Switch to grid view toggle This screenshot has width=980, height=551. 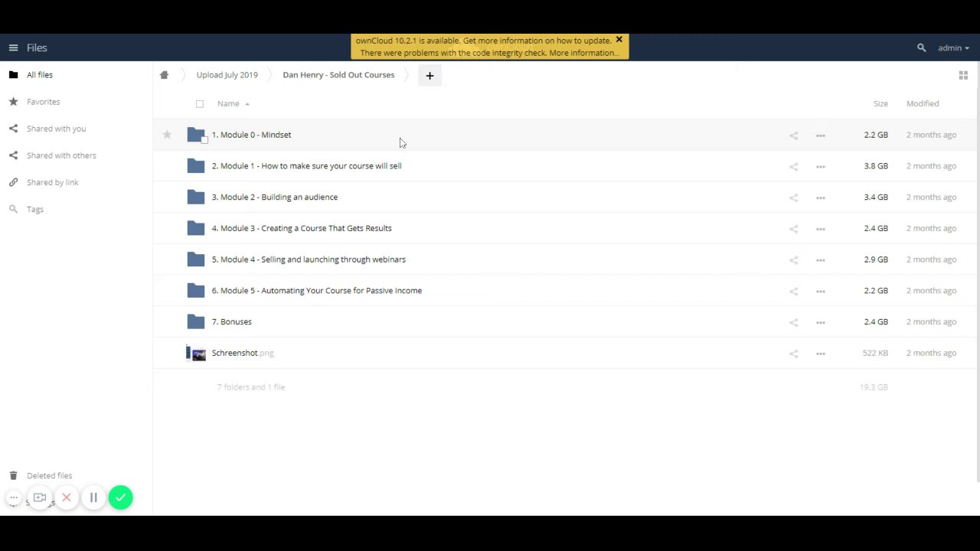963,75
